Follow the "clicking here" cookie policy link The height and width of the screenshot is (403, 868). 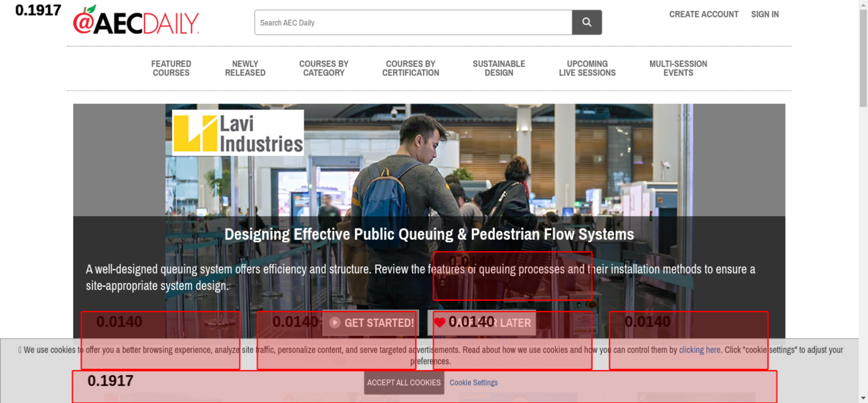tap(699, 350)
